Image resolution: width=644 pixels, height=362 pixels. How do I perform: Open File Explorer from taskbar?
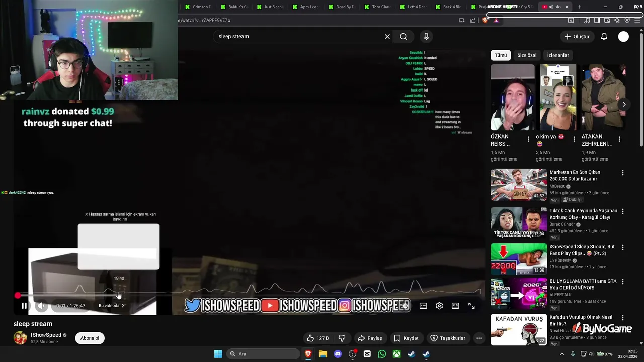click(323, 354)
